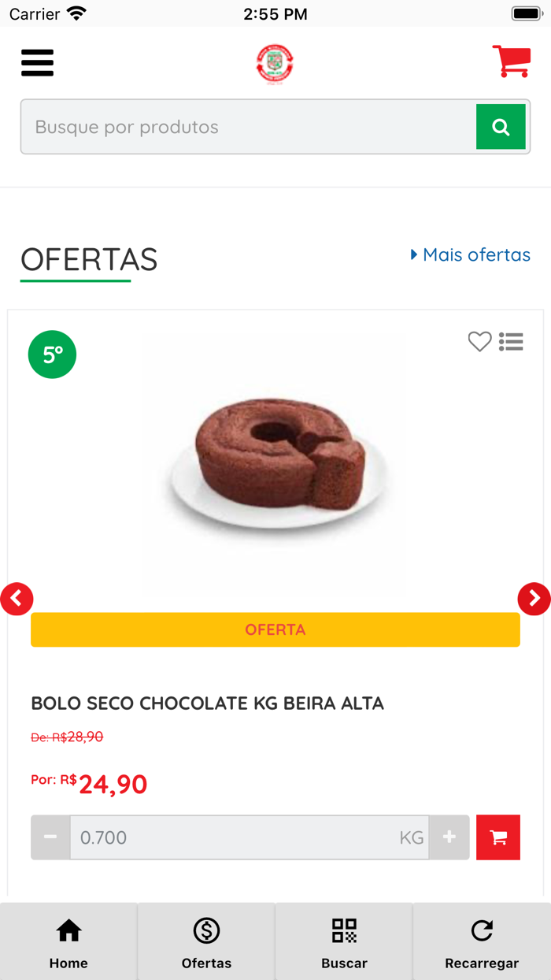
Task: Open Mais ofertas link
Action: coord(469,254)
